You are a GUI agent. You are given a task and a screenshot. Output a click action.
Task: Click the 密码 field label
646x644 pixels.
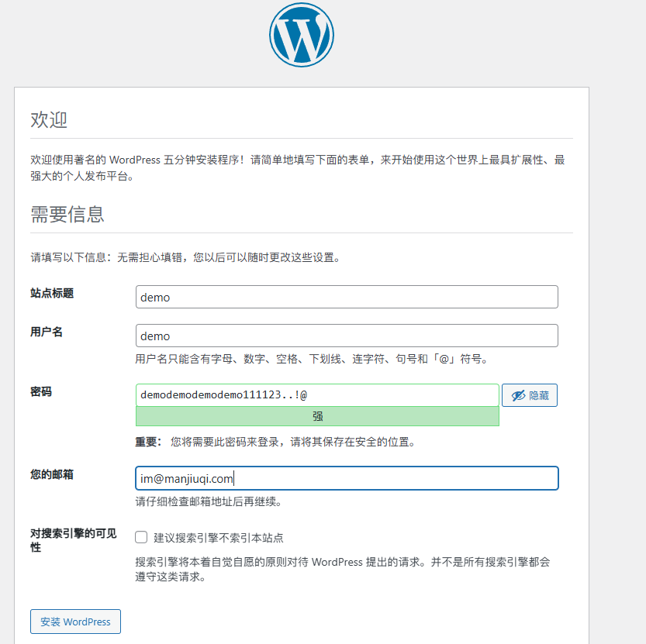point(41,392)
